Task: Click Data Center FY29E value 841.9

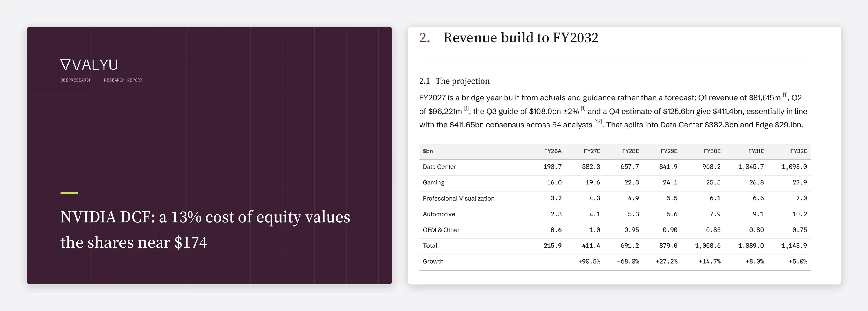Action: click(668, 166)
